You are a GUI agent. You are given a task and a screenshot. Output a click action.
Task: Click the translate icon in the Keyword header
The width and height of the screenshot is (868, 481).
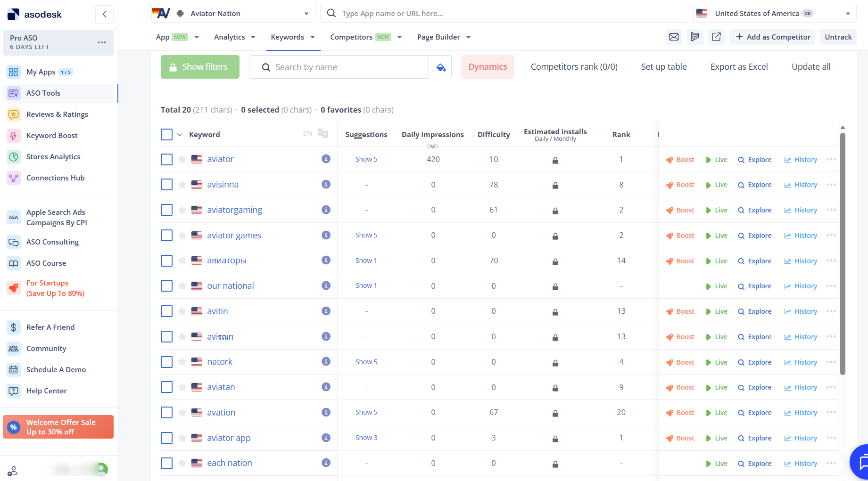pyautogui.click(x=323, y=134)
